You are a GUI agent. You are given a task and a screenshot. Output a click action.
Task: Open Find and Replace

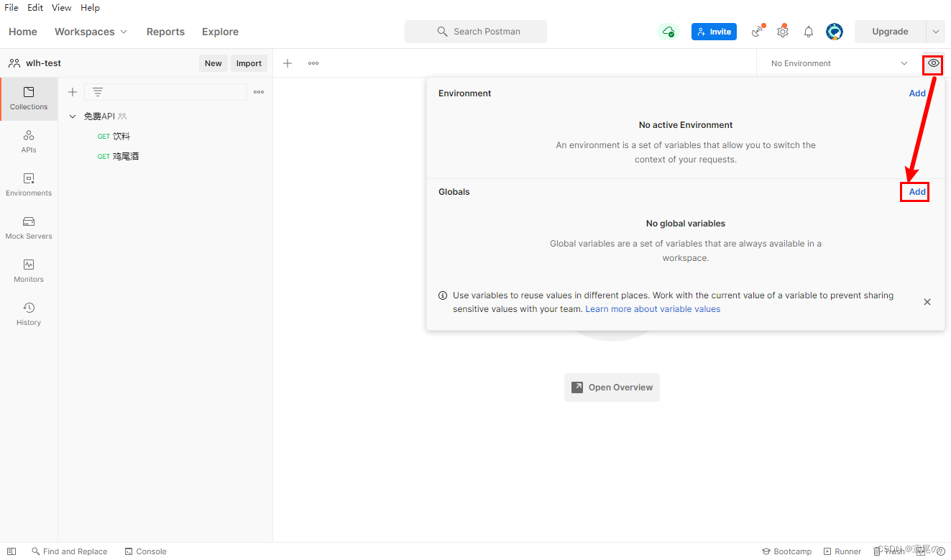pos(69,551)
